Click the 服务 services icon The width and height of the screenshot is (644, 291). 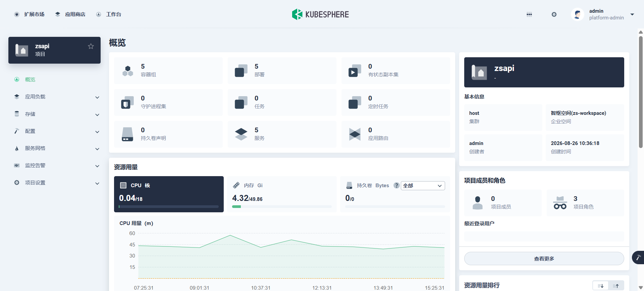241,134
